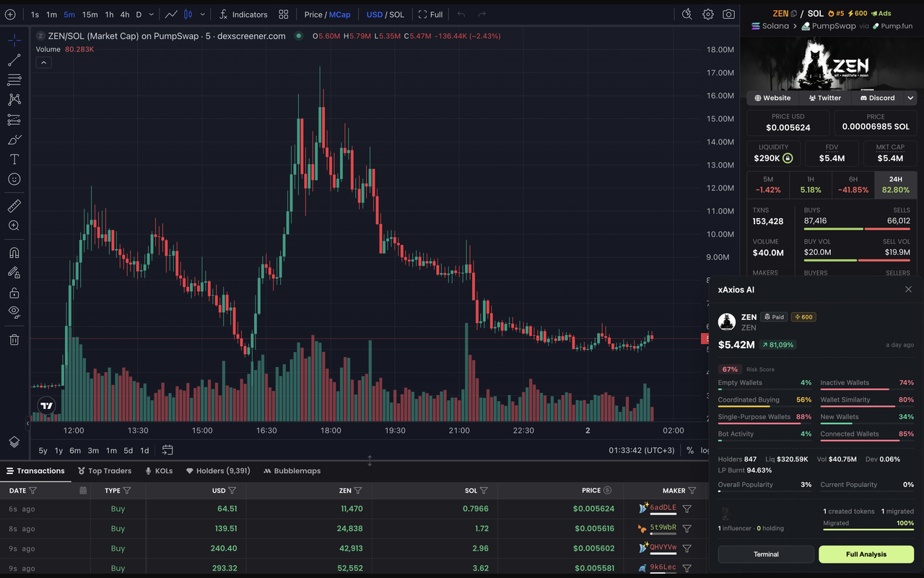This screenshot has width=924, height=578.
Task: Filter by maker 6adDLE
Action: click(687, 509)
